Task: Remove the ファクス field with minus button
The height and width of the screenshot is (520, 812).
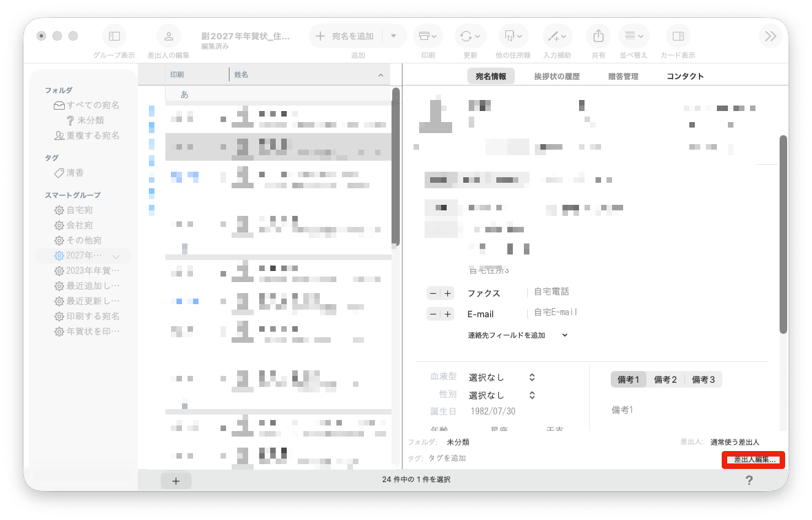Action: click(434, 293)
